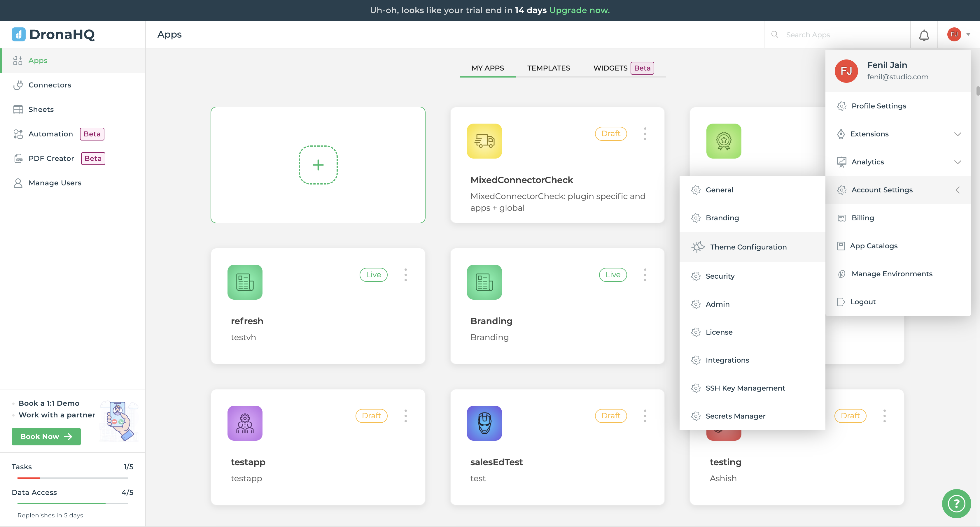Open Admin settings
The image size is (980, 527).
click(x=752, y=304)
